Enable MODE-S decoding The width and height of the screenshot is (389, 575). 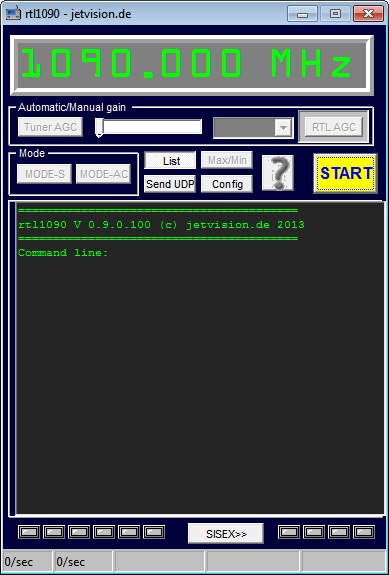tap(44, 174)
